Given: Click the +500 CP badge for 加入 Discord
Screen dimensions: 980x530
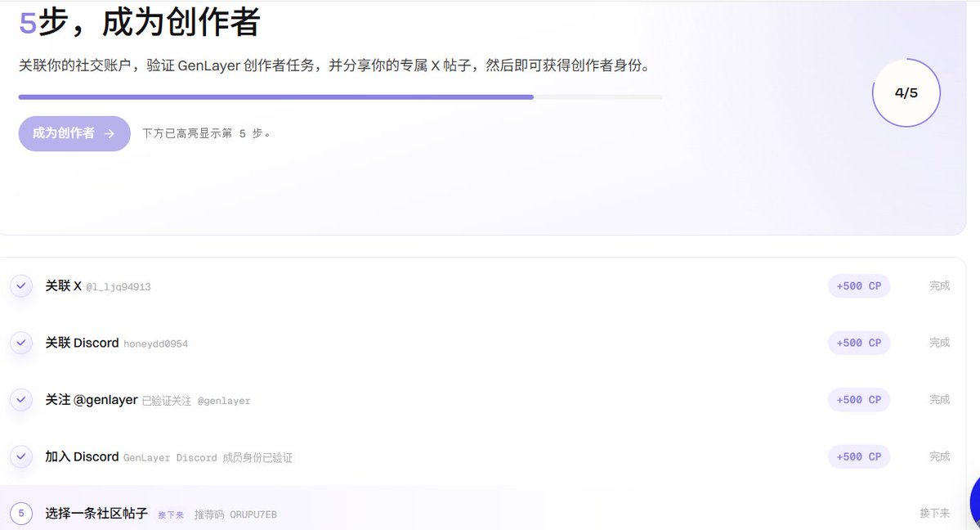Looking at the screenshot, I should coord(859,456).
